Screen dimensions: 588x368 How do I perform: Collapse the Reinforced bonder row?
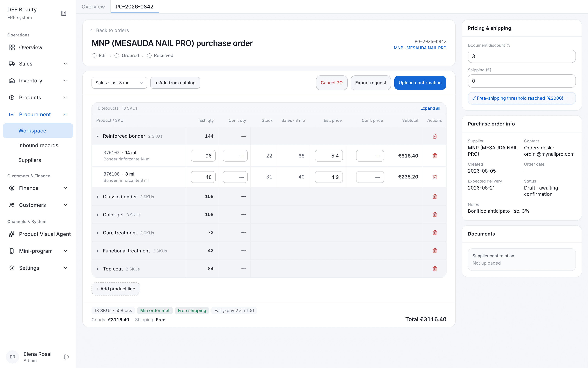[x=98, y=136]
